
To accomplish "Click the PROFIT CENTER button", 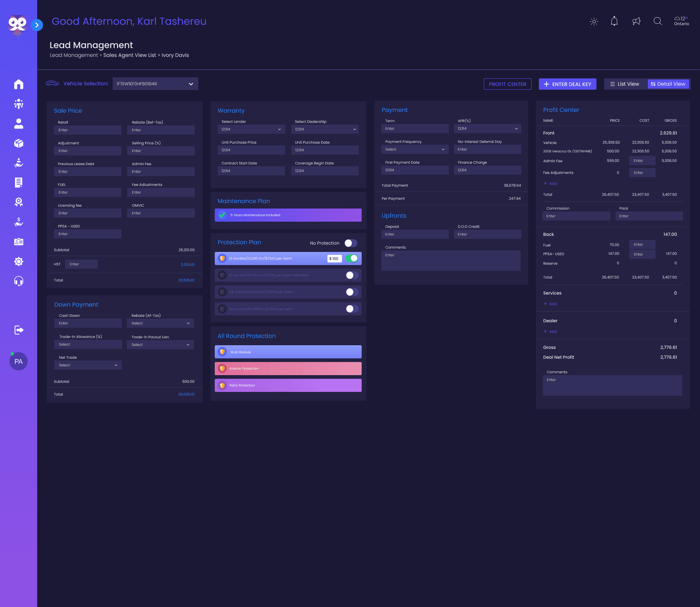I will pyautogui.click(x=507, y=84).
